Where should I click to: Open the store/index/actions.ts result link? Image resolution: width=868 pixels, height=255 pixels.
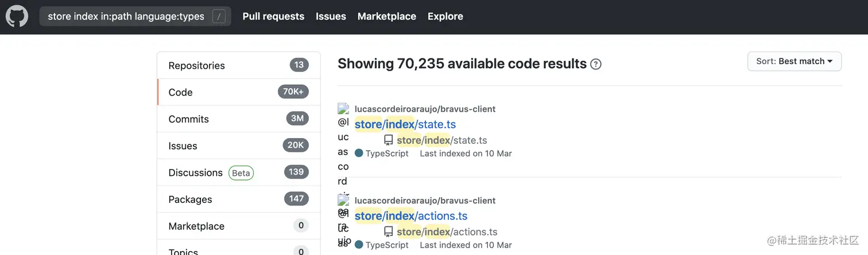pos(410,216)
